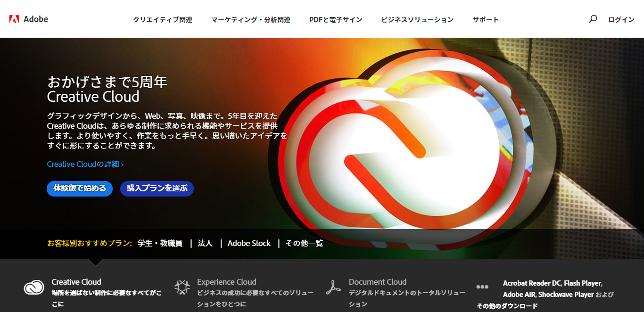This screenshot has height=312, width=644.
Task: Open the search magnifier icon
Action: click(x=593, y=19)
